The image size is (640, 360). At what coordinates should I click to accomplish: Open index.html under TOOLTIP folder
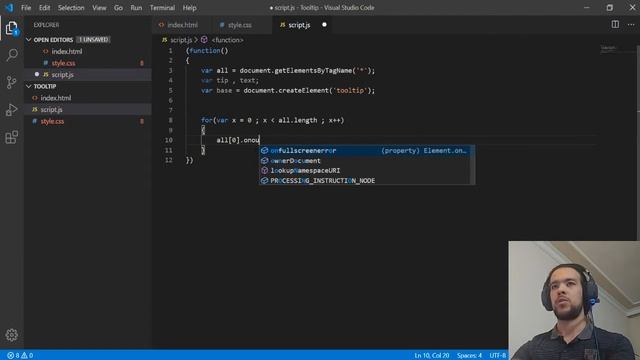56,98
